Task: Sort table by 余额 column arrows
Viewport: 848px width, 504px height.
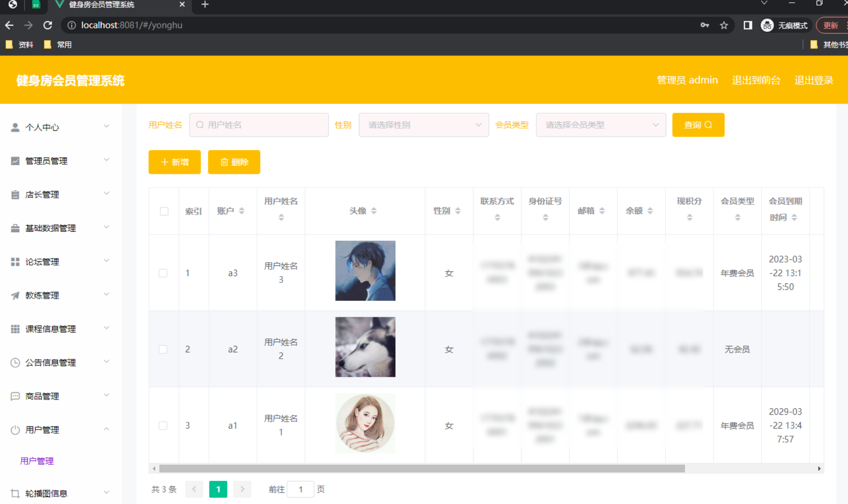Action: coord(650,211)
